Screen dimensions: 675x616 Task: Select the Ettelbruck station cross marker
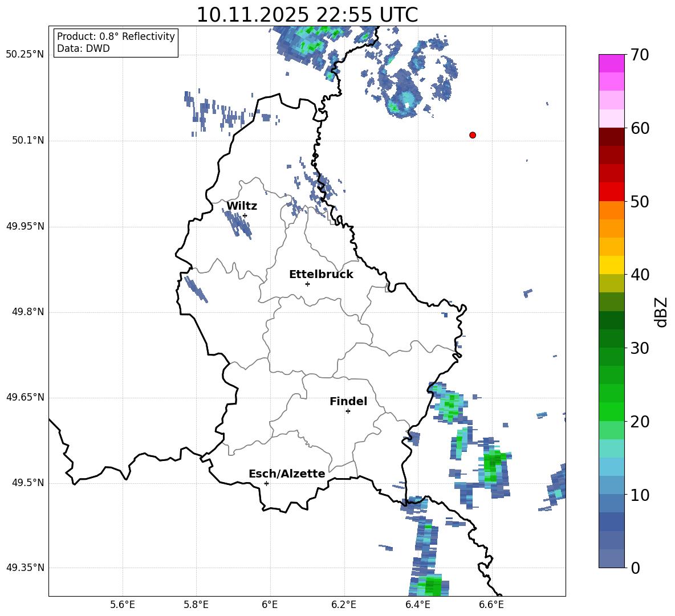pyautogui.click(x=307, y=284)
